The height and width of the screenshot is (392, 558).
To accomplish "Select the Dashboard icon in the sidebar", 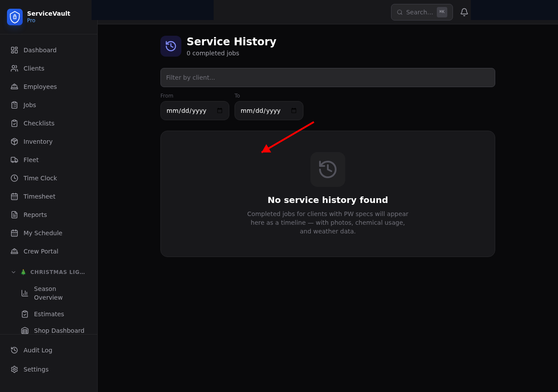I will [14, 50].
